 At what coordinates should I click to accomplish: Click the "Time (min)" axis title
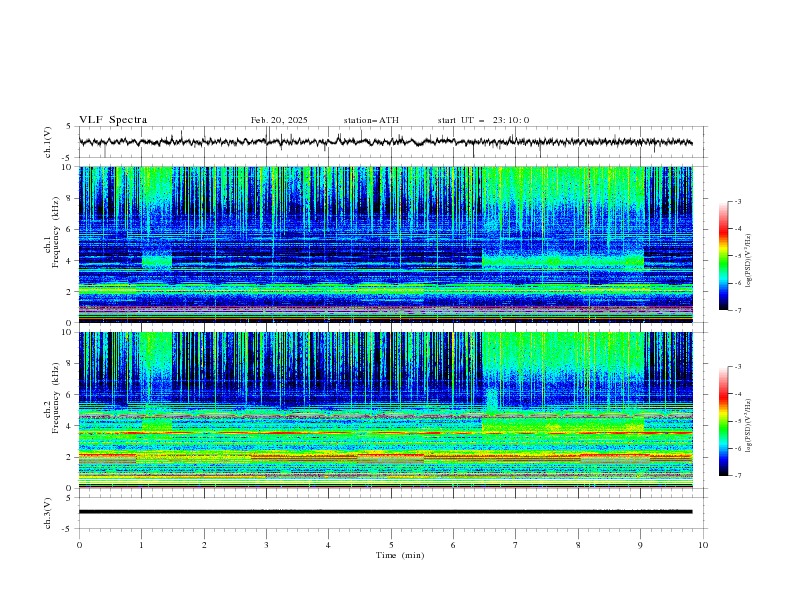point(400,555)
